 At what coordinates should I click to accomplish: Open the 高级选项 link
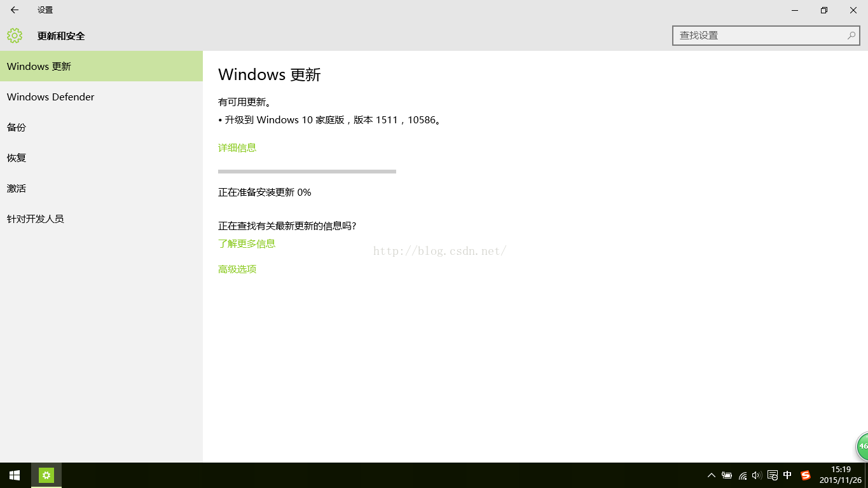237,269
